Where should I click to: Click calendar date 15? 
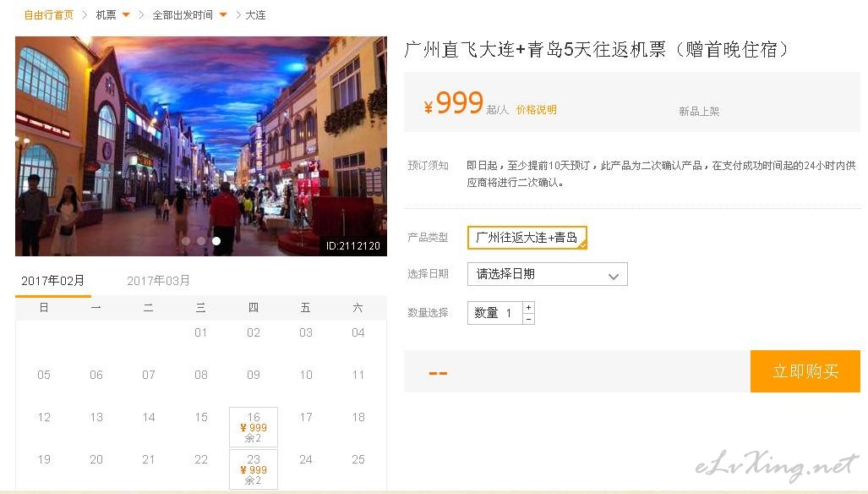click(201, 417)
